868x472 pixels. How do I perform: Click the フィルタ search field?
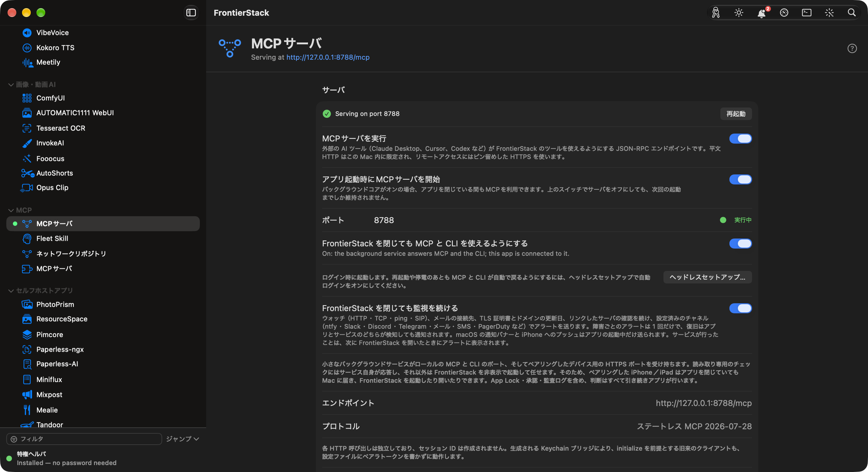pyautogui.click(x=84, y=439)
